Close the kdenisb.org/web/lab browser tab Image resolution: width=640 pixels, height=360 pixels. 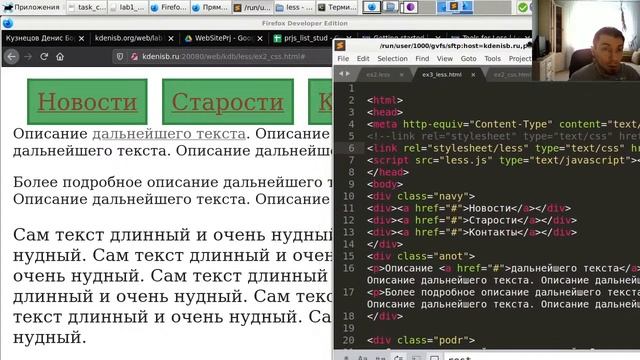(171, 38)
